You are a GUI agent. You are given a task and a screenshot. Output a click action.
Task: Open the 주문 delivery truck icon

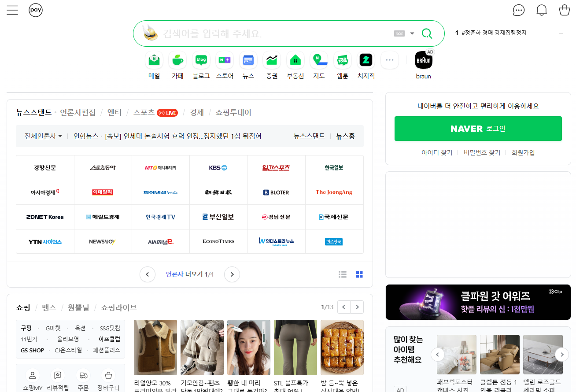pos(83,375)
